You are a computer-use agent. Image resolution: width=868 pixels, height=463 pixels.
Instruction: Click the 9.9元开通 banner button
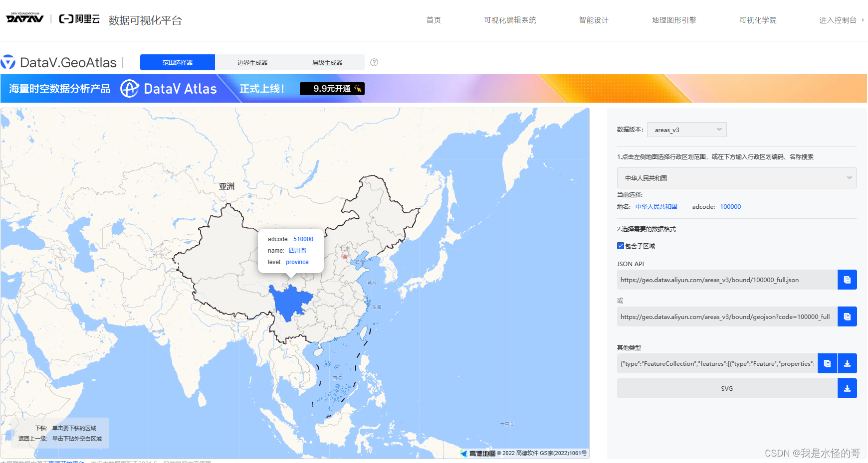pyautogui.click(x=332, y=89)
